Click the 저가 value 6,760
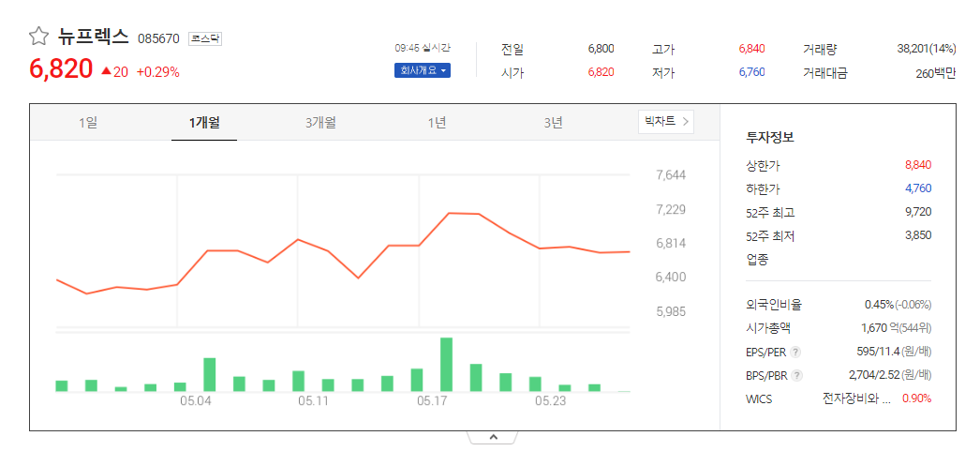This screenshot has width=980, height=451. coord(752,72)
